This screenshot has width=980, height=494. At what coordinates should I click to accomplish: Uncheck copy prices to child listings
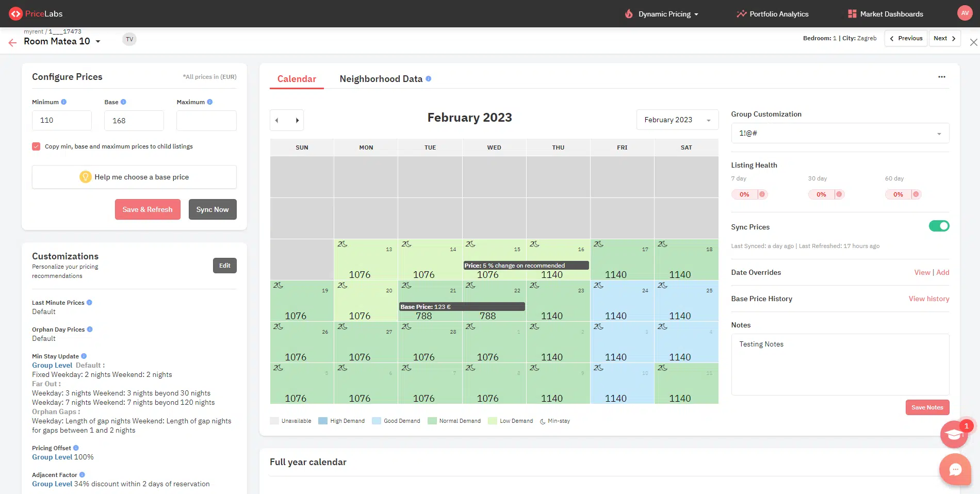pos(36,146)
